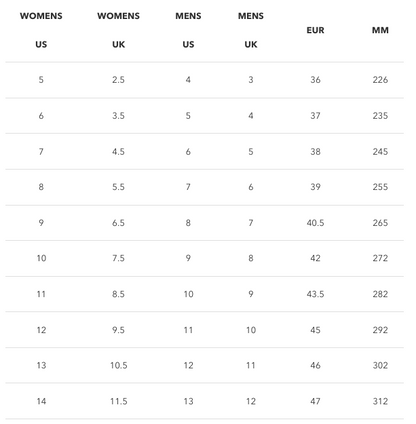Click the Womens UK column header
This screenshot has height=424, width=416.
coord(118,30)
